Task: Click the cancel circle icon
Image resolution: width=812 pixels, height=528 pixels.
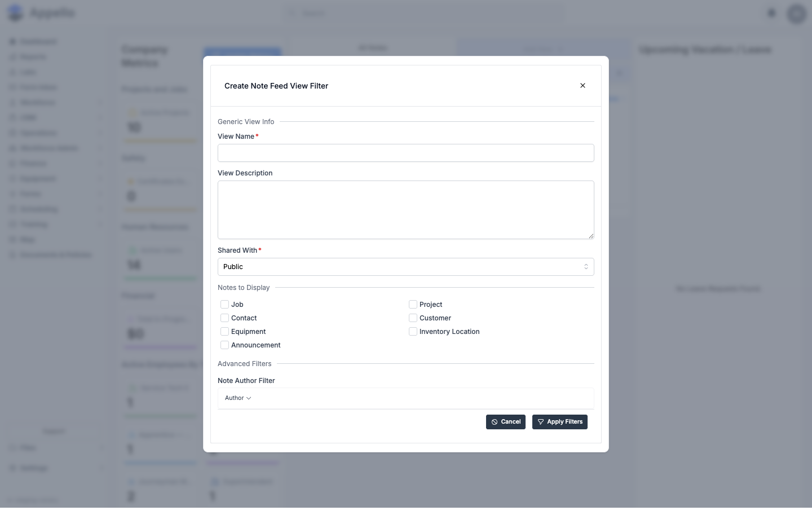Action: pos(495,422)
